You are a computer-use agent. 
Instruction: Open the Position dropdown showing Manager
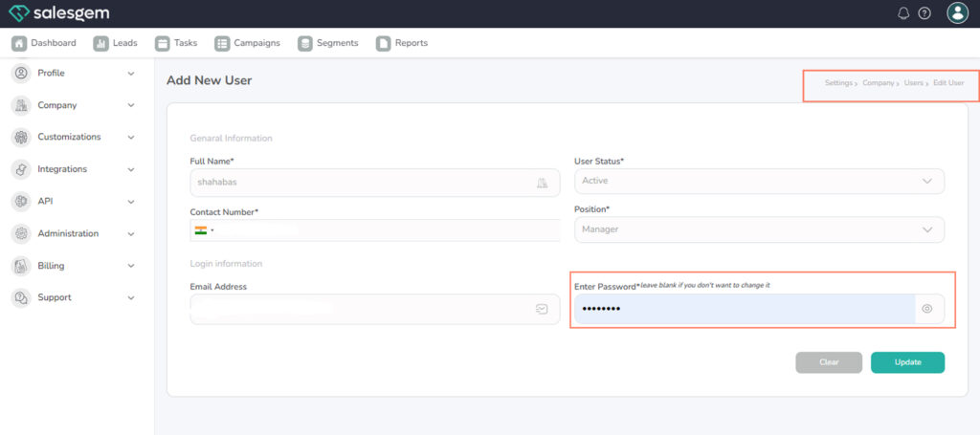tap(758, 229)
